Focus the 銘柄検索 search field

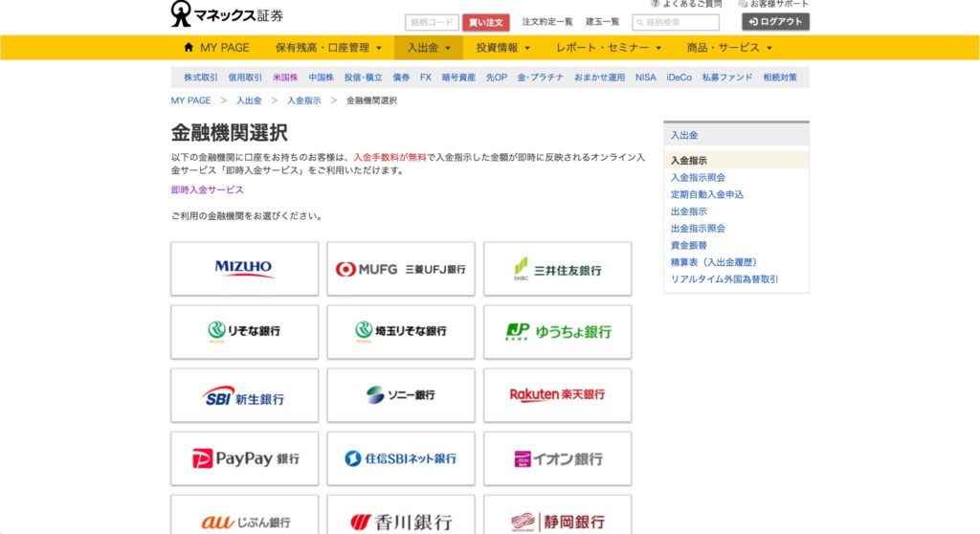680,22
